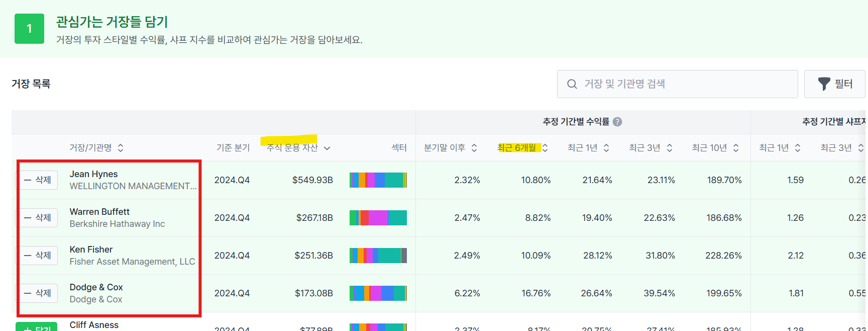Open Jean Hynes investor name
Image resolution: width=868 pixels, height=331 pixels.
pyautogui.click(x=93, y=174)
